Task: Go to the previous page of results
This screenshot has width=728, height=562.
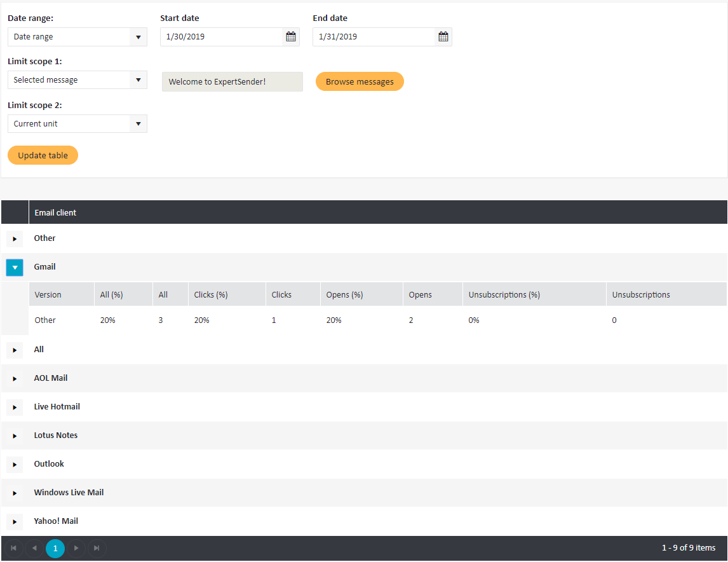Action: point(34,549)
